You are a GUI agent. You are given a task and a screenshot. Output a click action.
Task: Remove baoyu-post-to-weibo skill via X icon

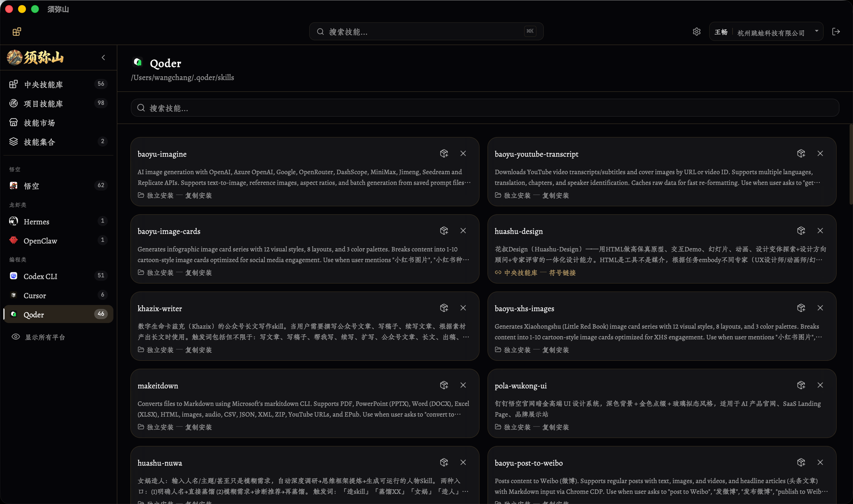point(820,462)
